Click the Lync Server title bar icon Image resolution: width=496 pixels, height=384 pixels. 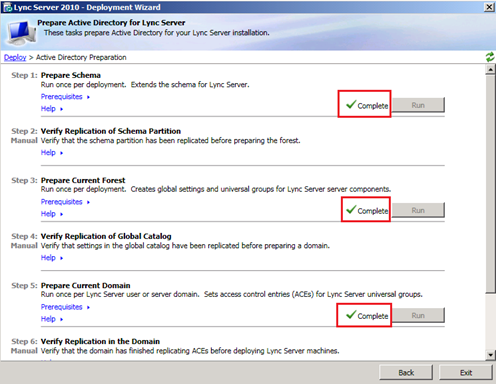[7, 7]
